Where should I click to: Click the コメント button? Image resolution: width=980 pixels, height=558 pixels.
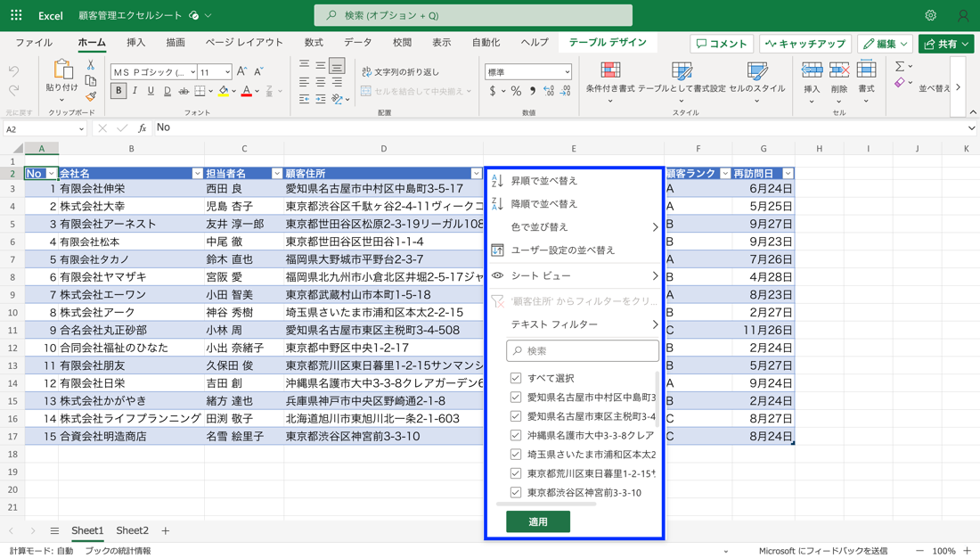point(722,44)
